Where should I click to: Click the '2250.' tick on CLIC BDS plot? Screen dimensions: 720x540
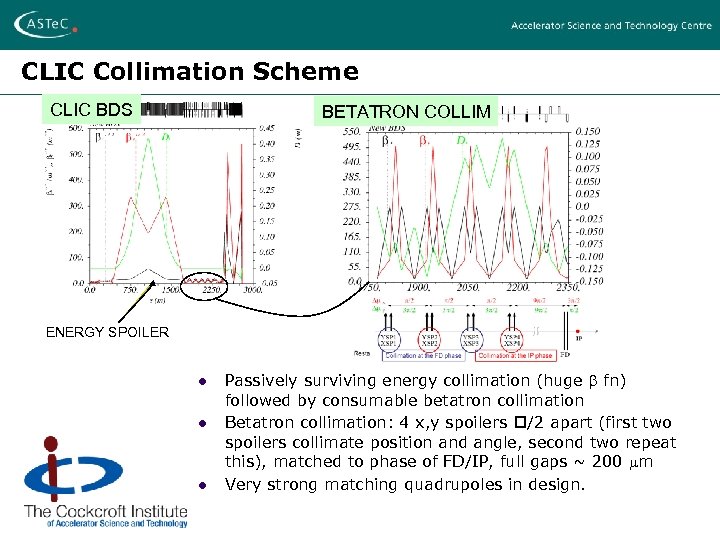[211, 290]
